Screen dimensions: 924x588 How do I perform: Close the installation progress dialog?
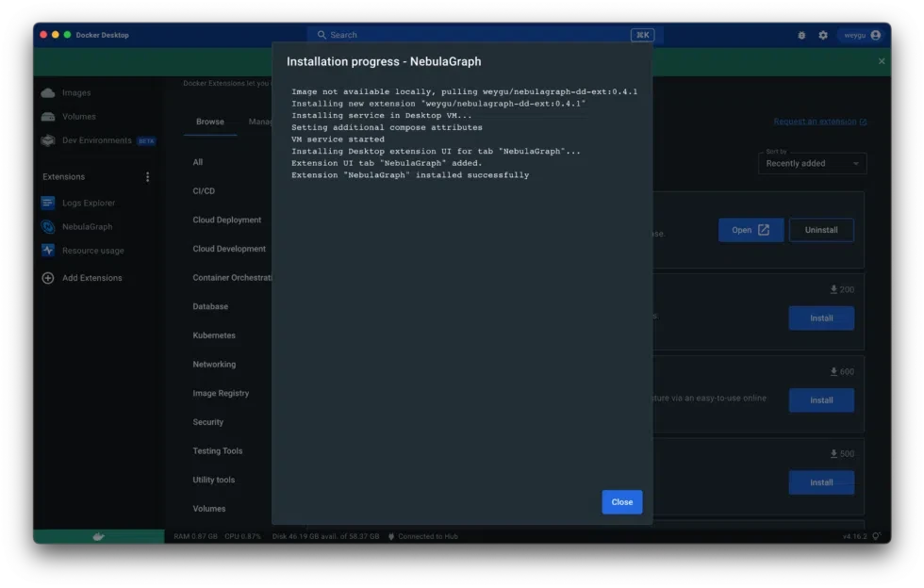(621, 501)
